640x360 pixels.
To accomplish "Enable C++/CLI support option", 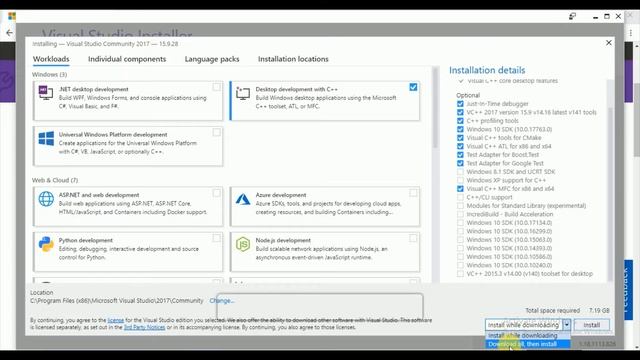I will click(x=460, y=197).
